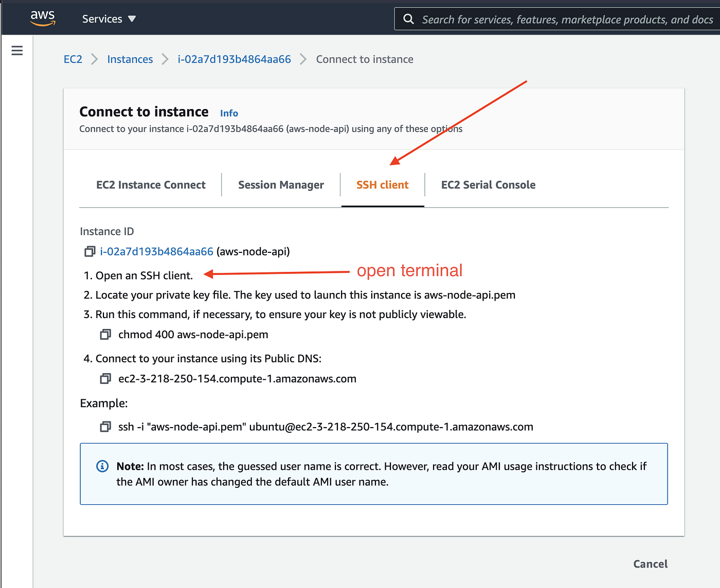Open the Services dropdown
The width and height of the screenshot is (720, 588).
[x=108, y=19]
